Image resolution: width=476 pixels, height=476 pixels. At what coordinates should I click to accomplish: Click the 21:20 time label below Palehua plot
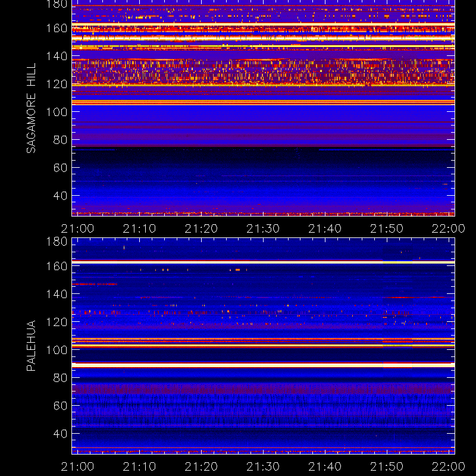pos(201,466)
